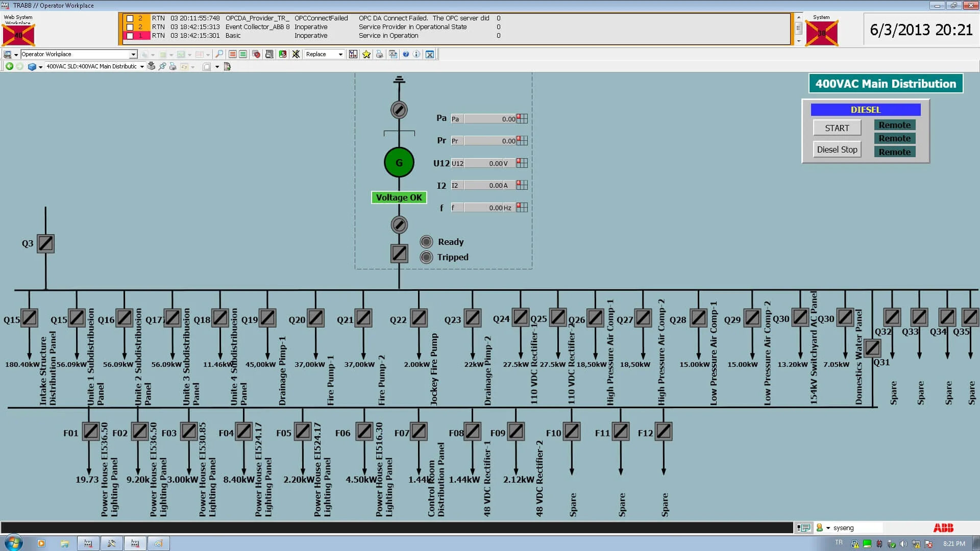Check the Event Collector_ABB alarm checkbox
The height and width of the screenshot is (551, 980).
130,27
